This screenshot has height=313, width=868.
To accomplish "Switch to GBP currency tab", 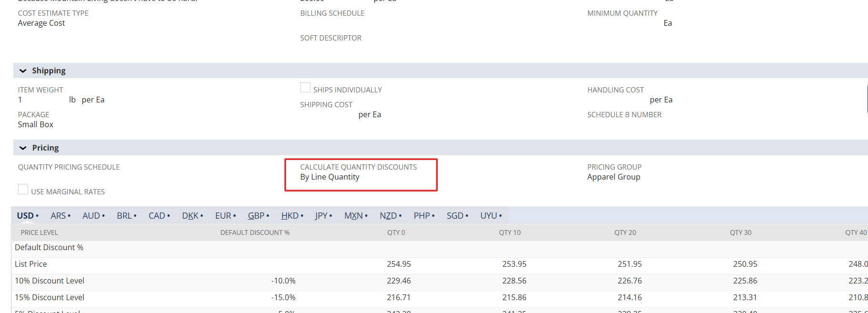I will [256, 216].
